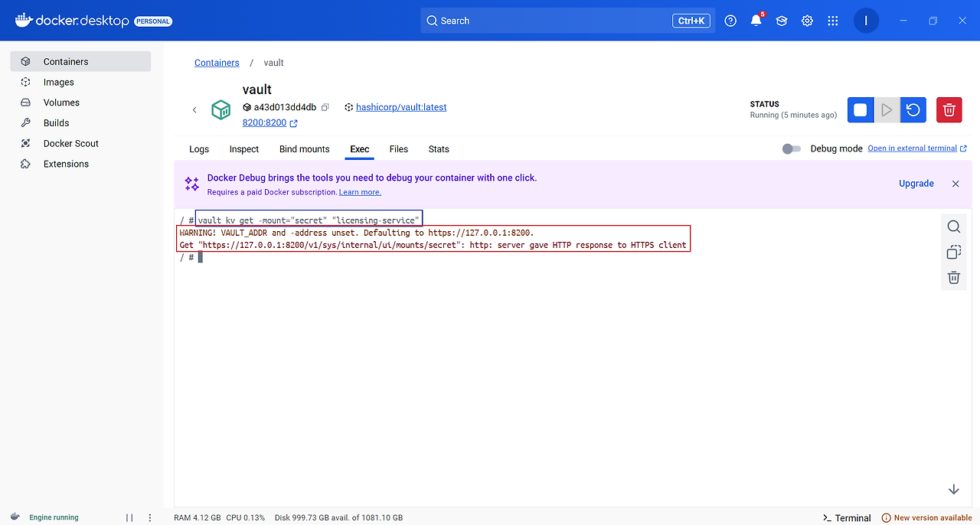Copy terminal output icon
This screenshot has height=525, width=980.
point(953,252)
